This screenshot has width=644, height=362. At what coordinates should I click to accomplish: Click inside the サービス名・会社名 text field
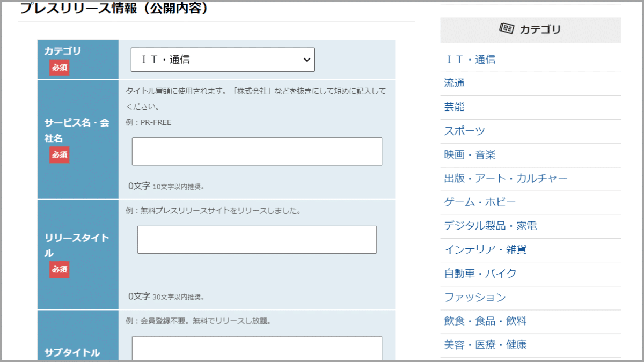click(257, 151)
